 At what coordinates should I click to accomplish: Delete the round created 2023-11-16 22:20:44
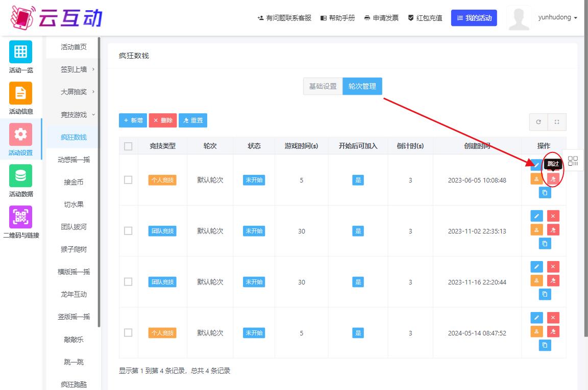pos(553,267)
